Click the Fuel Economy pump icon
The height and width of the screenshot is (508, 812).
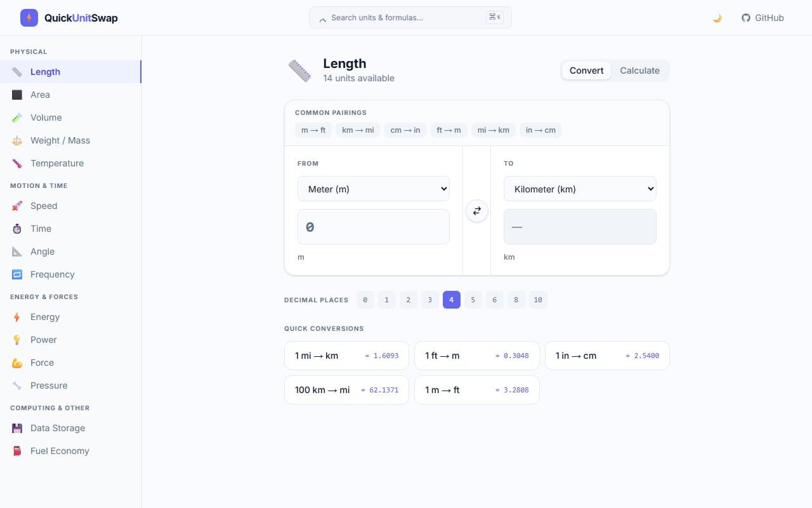tap(17, 451)
